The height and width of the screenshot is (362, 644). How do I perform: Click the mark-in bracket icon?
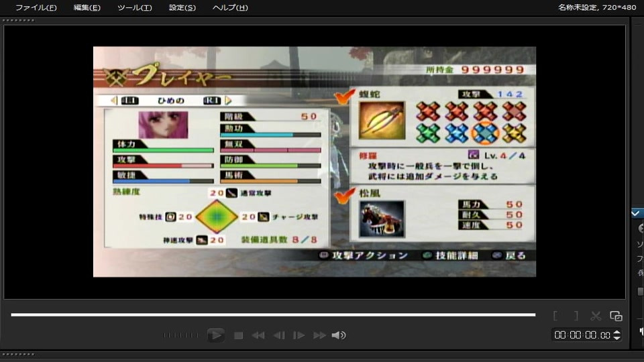pyautogui.click(x=555, y=316)
